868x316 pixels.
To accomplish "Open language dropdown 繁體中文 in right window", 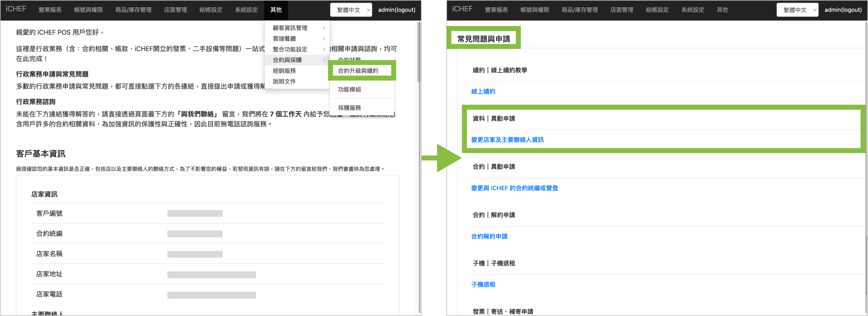I will 797,10.
